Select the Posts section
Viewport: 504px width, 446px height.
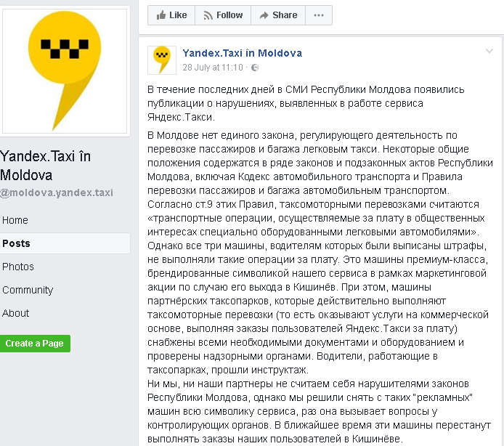click(x=65, y=243)
